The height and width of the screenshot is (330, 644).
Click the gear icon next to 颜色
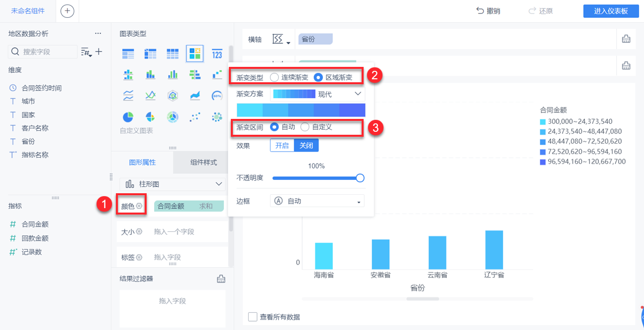139,206
